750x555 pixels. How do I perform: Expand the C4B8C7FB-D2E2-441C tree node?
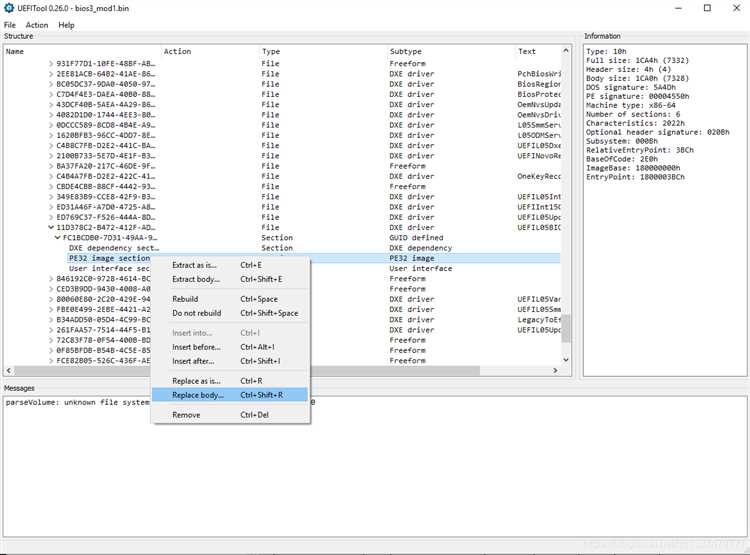(x=51, y=145)
